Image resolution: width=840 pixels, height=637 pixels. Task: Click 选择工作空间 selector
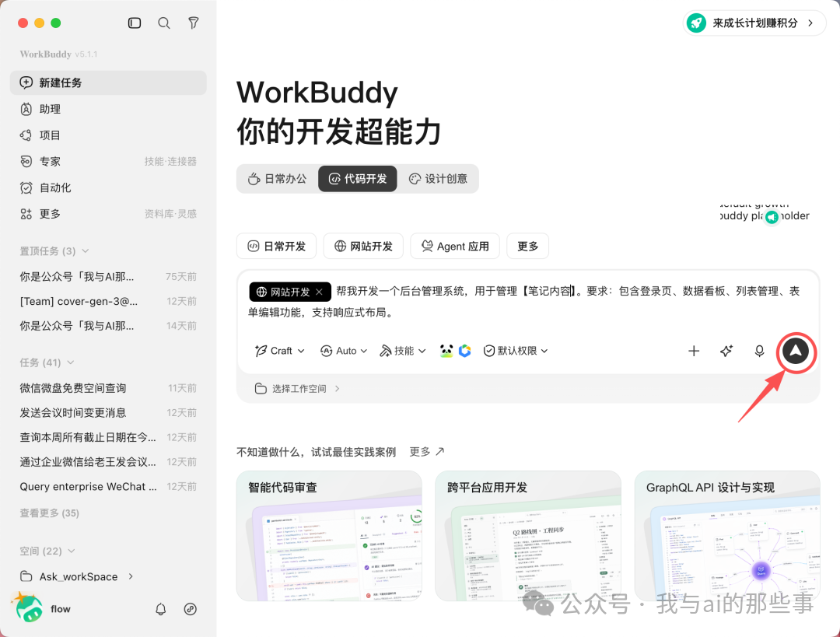tap(297, 388)
